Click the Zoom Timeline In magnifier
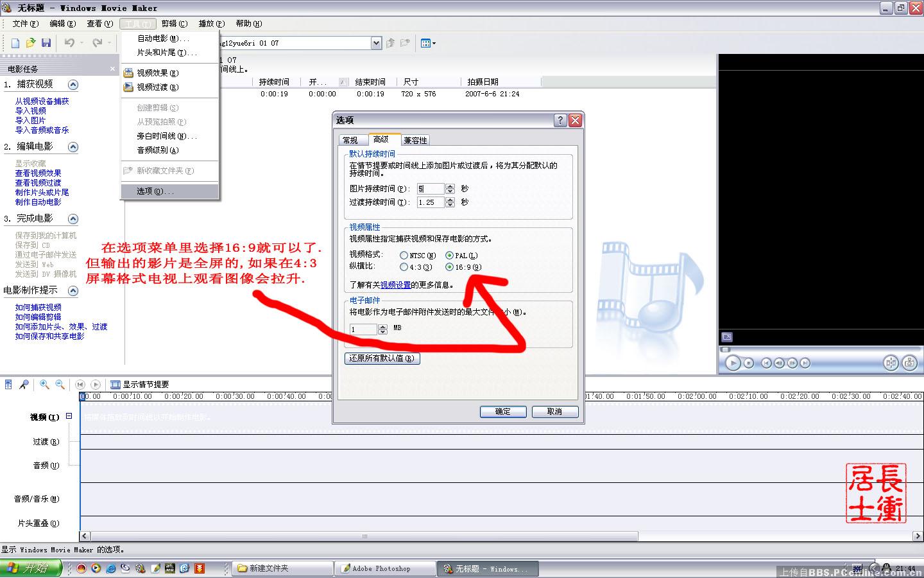The height and width of the screenshot is (578, 924). click(44, 384)
